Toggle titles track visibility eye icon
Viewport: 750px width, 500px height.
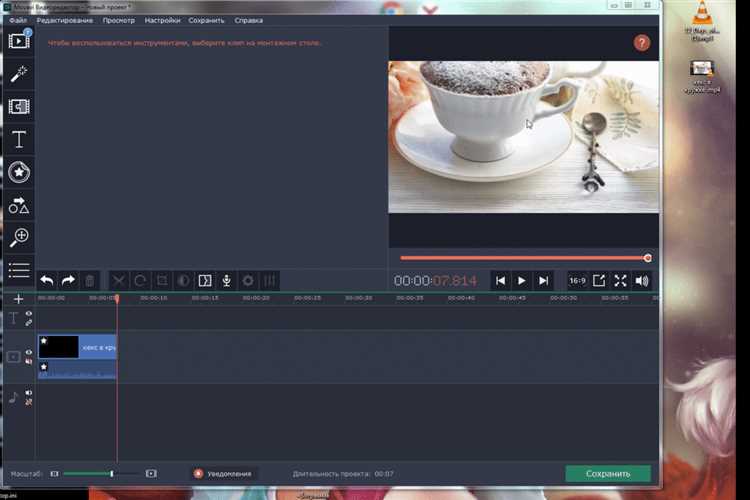pyautogui.click(x=29, y=314)
